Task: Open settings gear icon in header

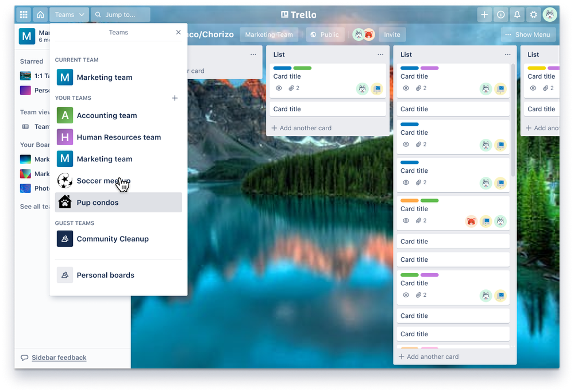Action: click(533, 14)
